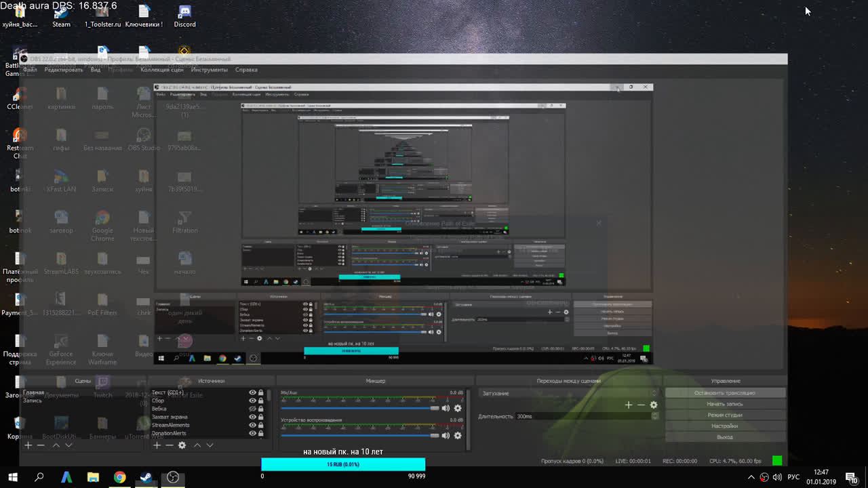Image resolution: width=868 pixels, height=488 pixels.
Task: Open the Вид menu
Action: point(96,70)
